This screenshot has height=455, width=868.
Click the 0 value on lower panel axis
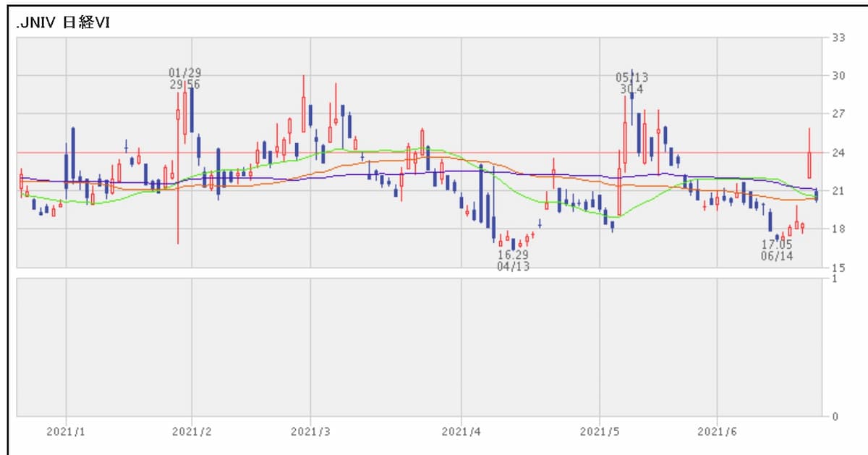[x=835, y=417]
